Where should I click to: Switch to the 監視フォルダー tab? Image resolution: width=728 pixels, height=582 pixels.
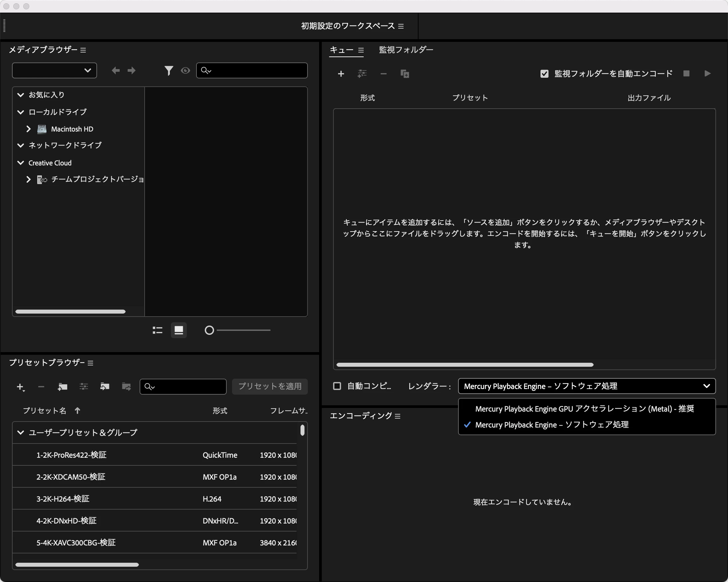coord(406,50)
